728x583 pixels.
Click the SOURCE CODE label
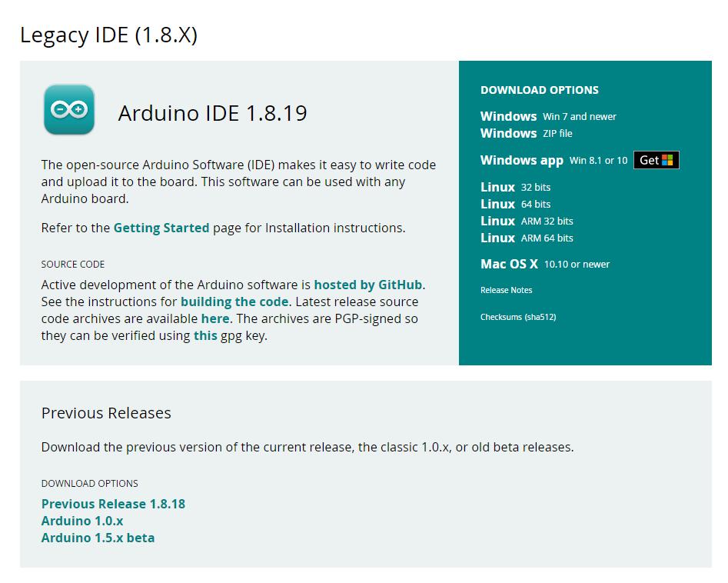pyautogui.click(x=73, y=265)
